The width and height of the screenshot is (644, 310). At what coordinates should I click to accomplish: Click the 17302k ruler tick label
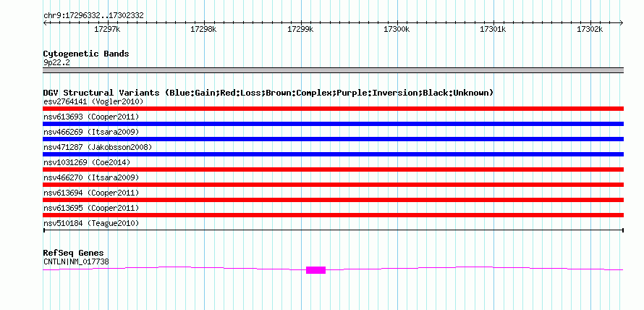pos(590,29)
